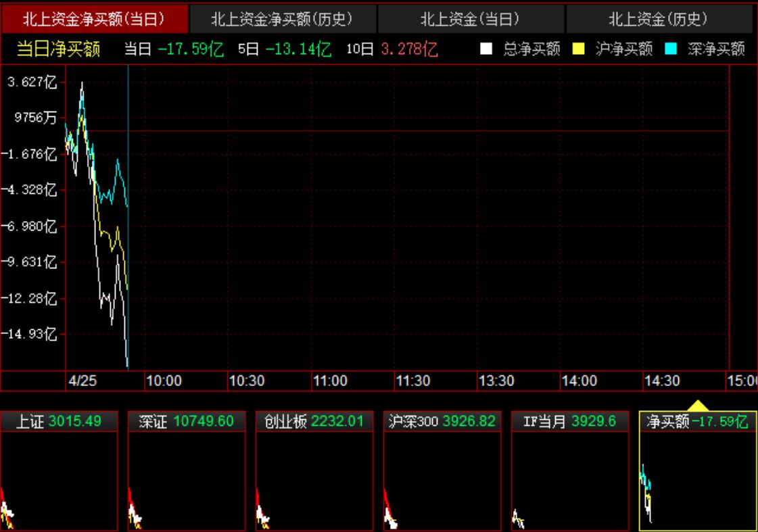This screenshot has width=758, height=532.
Task: Click the yellow triangle marker above 净买额
Action: [x=698, y=406]
